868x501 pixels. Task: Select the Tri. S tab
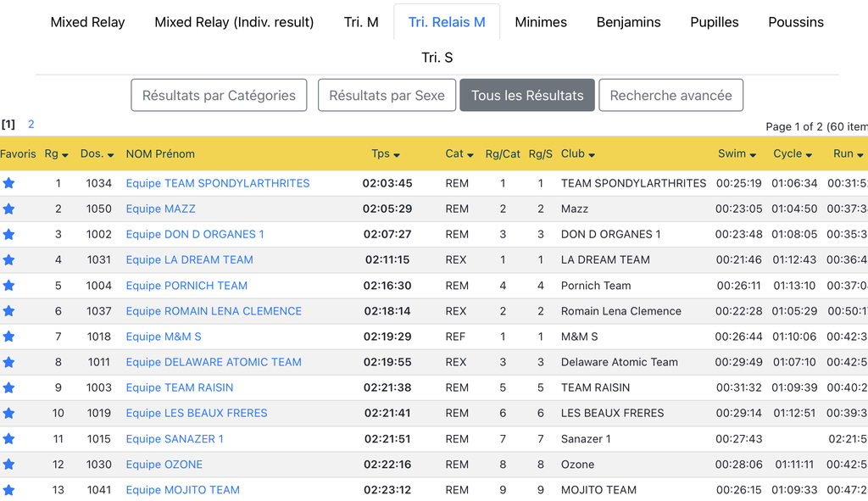[x=437, y=58]
